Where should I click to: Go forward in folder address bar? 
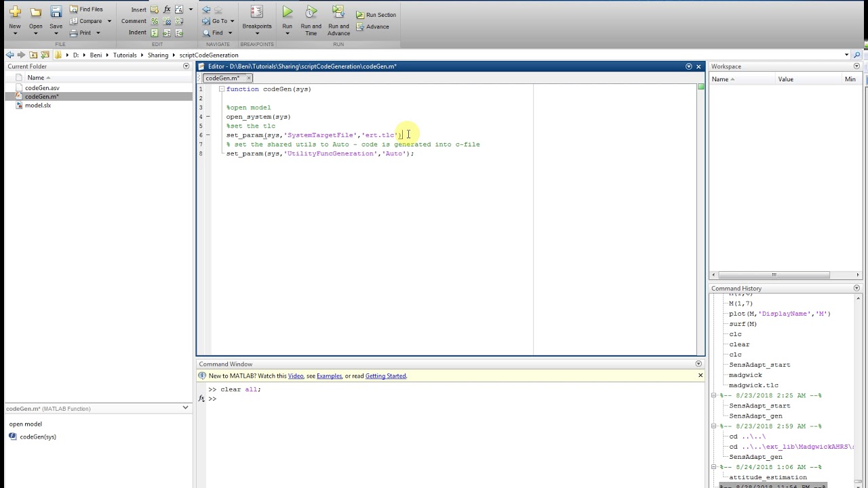point(21,55)
